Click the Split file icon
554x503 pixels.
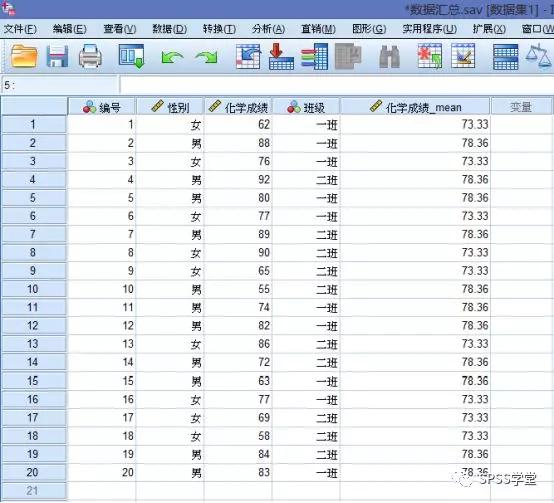coord(506,57)
